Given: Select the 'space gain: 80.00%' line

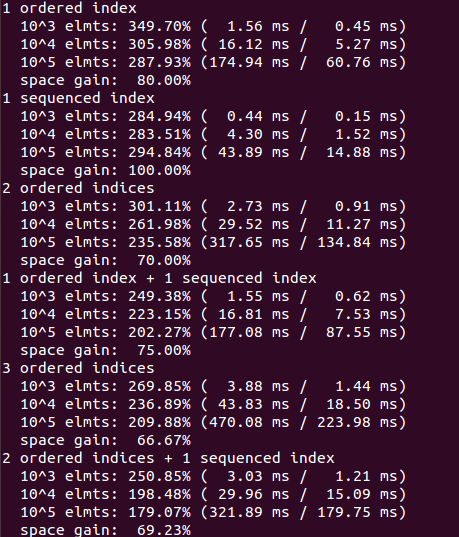Looking at the screenshot, I should [x=106, y=81].
